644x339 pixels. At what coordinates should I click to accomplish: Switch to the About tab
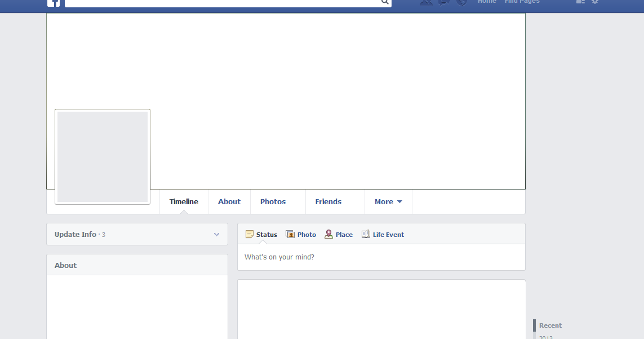(229, 201)
